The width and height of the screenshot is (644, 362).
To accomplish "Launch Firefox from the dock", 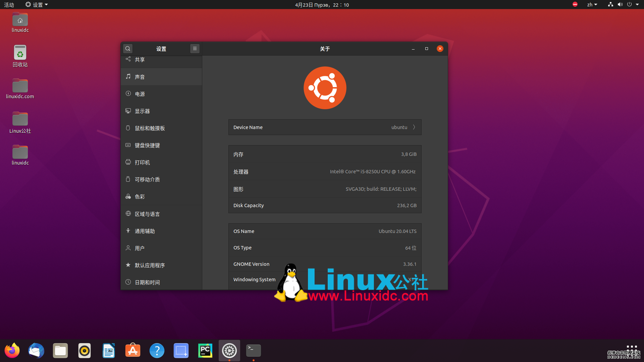I will [12, 351].
